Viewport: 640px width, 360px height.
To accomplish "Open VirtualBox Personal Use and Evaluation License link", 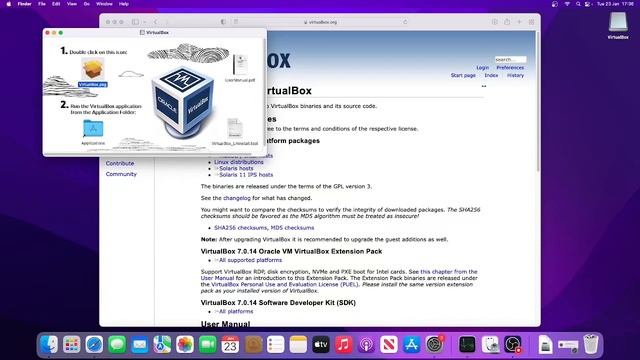I will tap(284, 284).
